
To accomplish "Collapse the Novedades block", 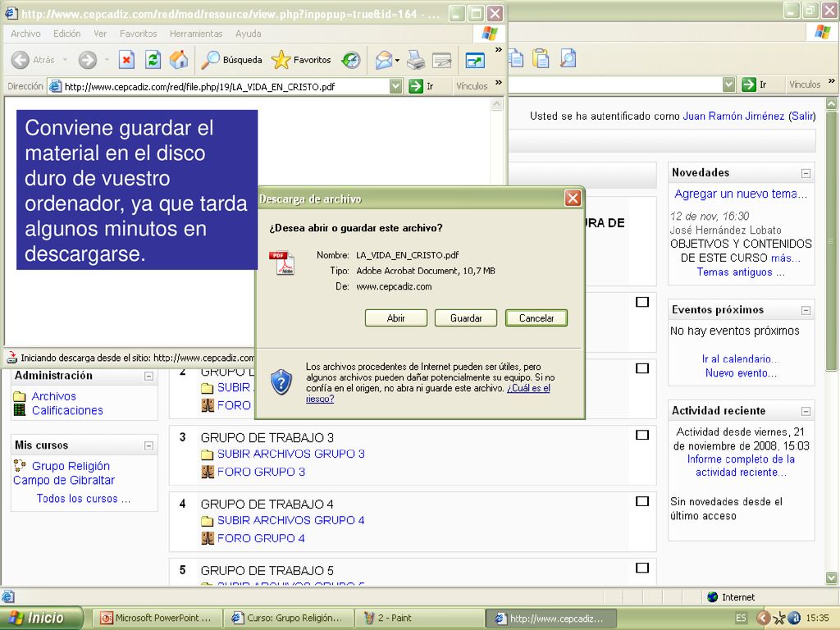I will coord(806,174).
